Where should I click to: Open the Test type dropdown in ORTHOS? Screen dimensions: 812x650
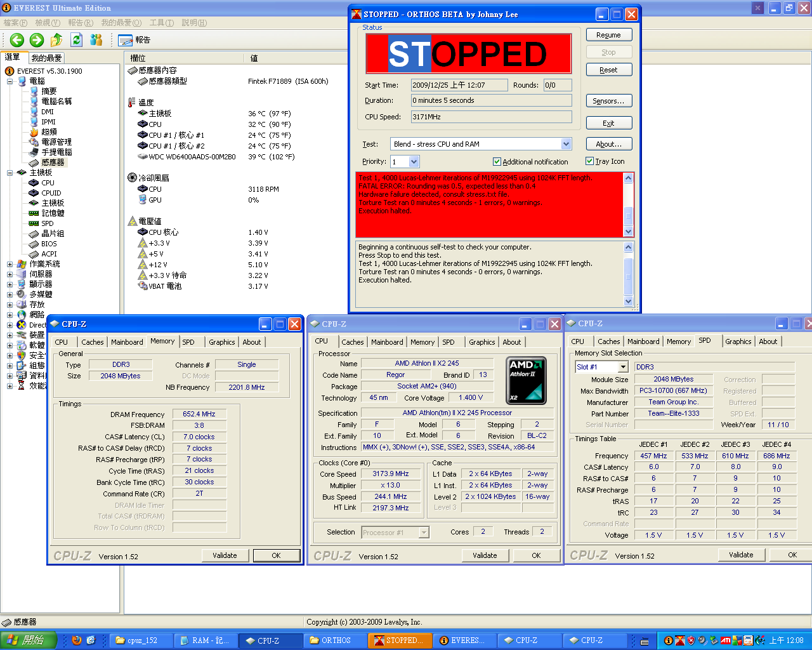click(566, 144)
